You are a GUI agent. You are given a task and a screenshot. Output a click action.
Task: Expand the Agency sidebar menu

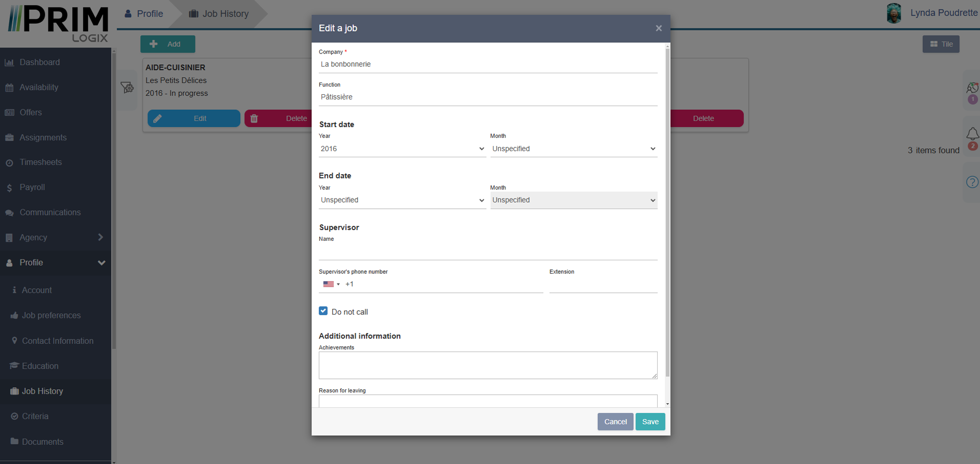click(55, 238)
